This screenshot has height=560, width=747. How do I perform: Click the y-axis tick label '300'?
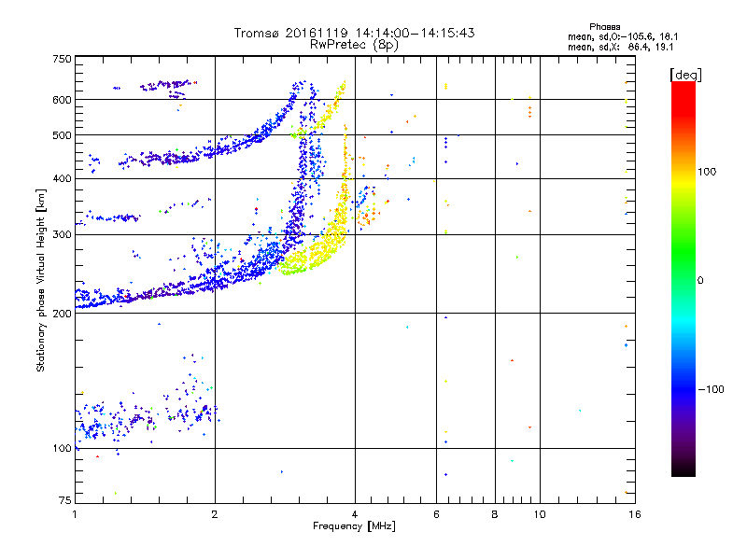coord(62,235)
